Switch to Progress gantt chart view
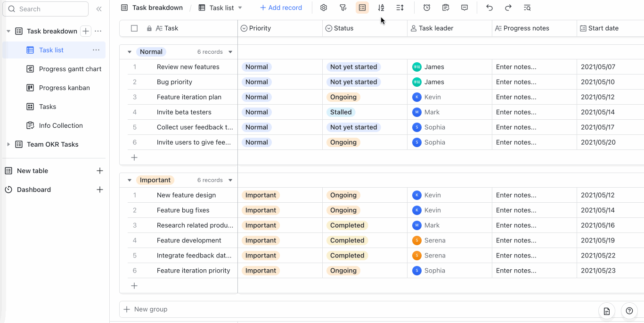This screenshot has width=644, height=323. (x=70, y=69)
